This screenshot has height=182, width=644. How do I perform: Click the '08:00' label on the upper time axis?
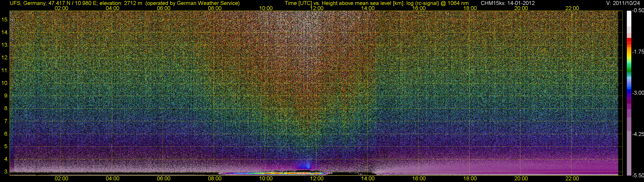tap(215, 8)
